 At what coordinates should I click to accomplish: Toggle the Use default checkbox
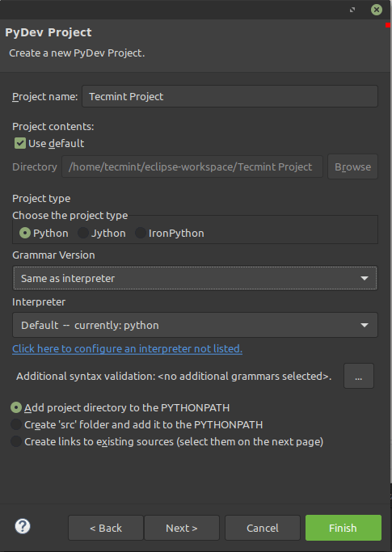pos(20,143)
